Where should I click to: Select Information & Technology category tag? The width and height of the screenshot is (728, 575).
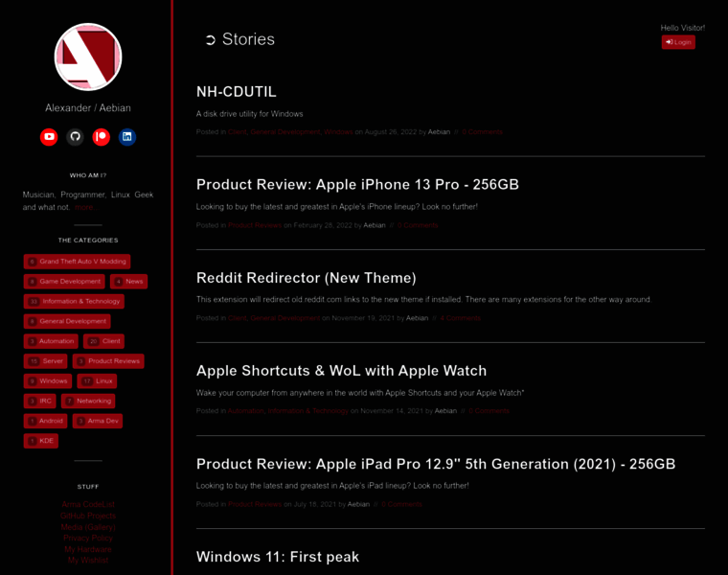(74, 302)
